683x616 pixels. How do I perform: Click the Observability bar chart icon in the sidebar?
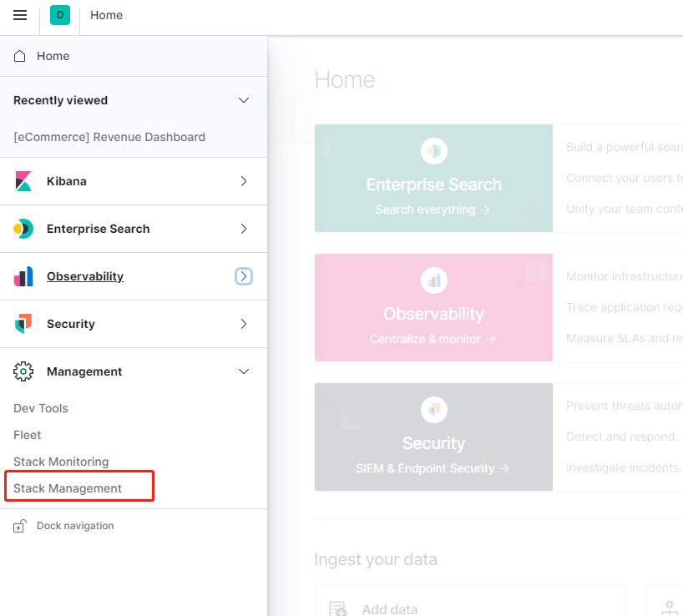[x=23, y=276]
